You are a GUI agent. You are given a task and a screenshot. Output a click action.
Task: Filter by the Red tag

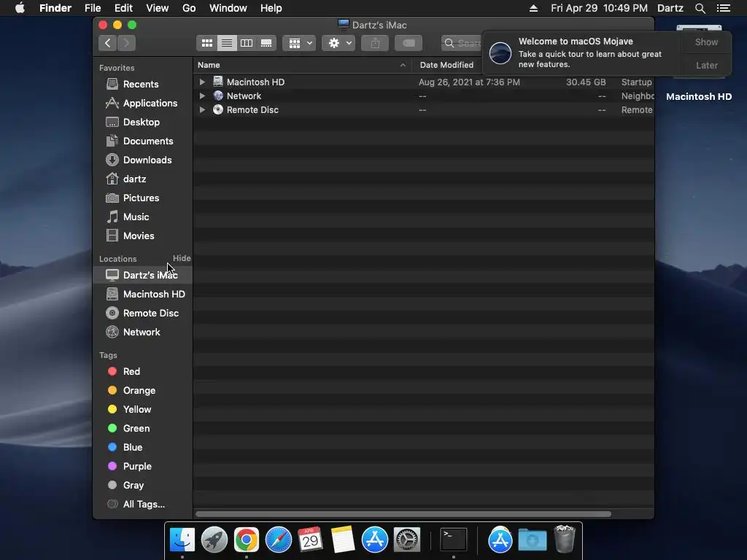[x=131, y=371]
